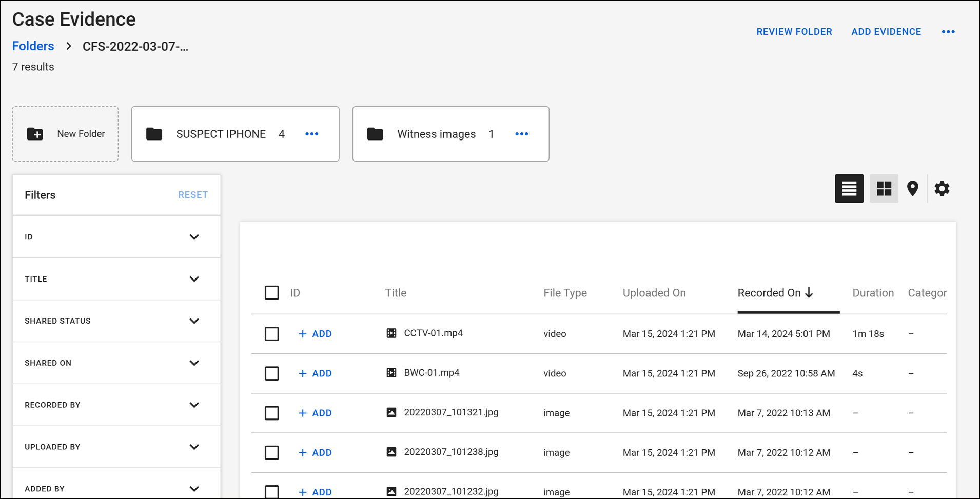Switch to list view layout
Viewport: 980px width, 499px height.
pyautogui.click(x=849, y=188)
